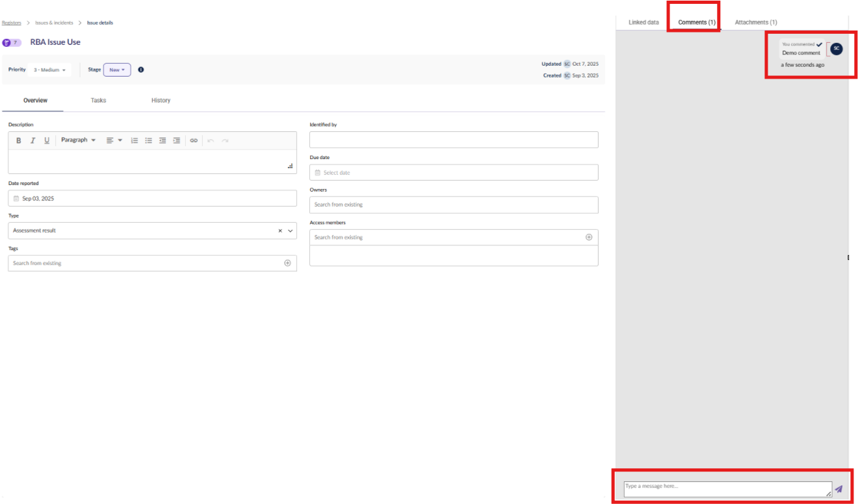The image size is (858, 504).
Task: Expand the Type dropdown chevron
Action: coord(291,231)
